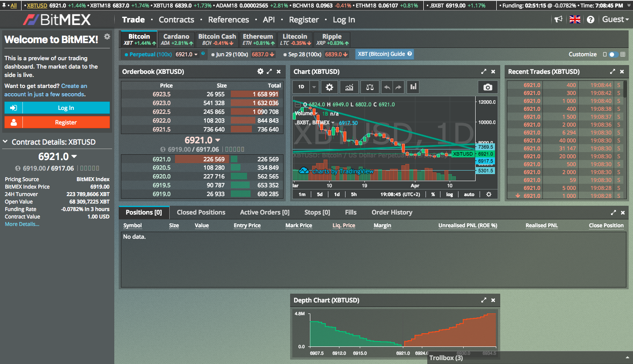Click the TradingView cloud logo

pyautogui.click(x=304, y=171)
